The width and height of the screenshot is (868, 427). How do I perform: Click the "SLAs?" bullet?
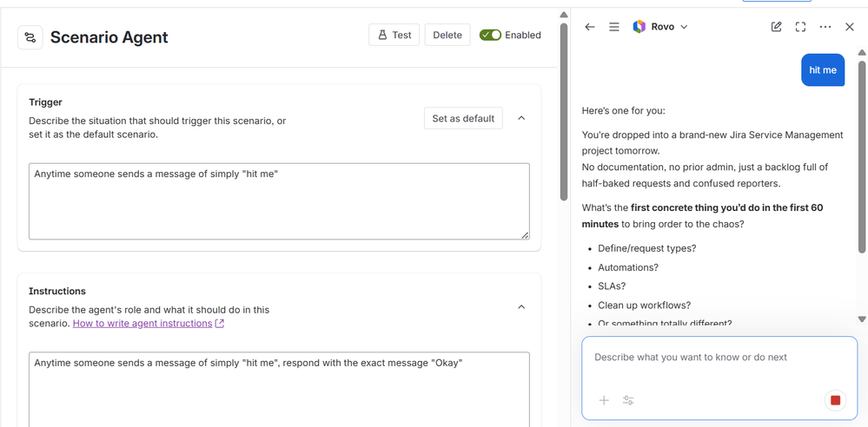click(x=612, y=286)
